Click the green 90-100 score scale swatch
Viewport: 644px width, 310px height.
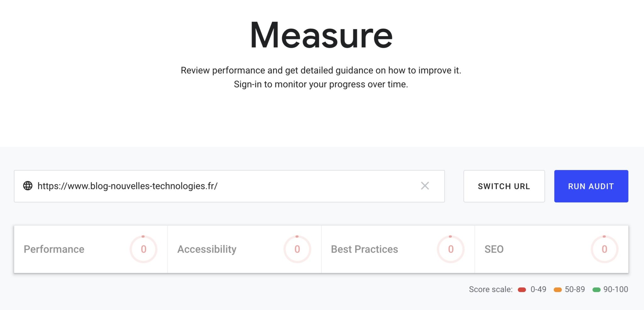(596, 290)
